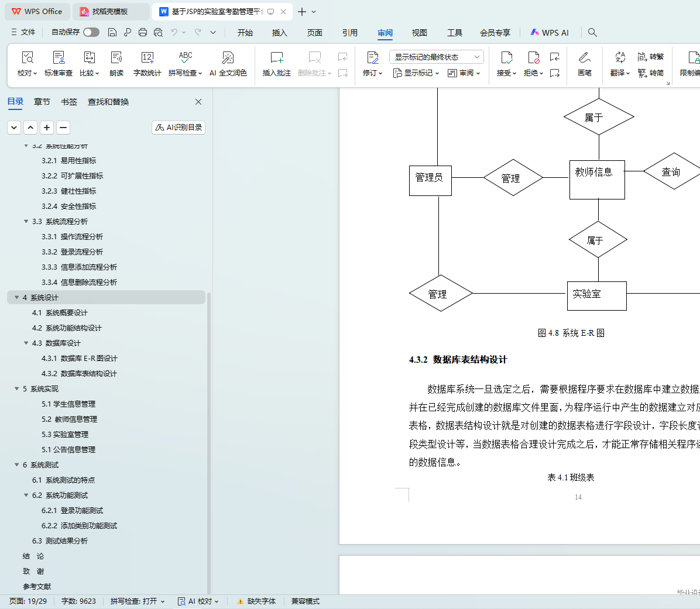700x609 pixels.
Task: Close the navigation pane
Action: [x=198, y=102]
